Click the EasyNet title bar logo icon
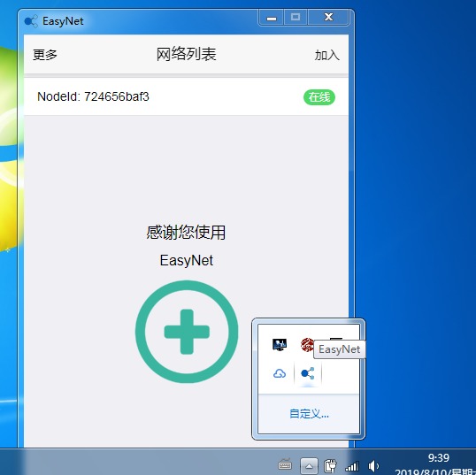The width and height of the screenshot is (476, 475). coord(31,21)
